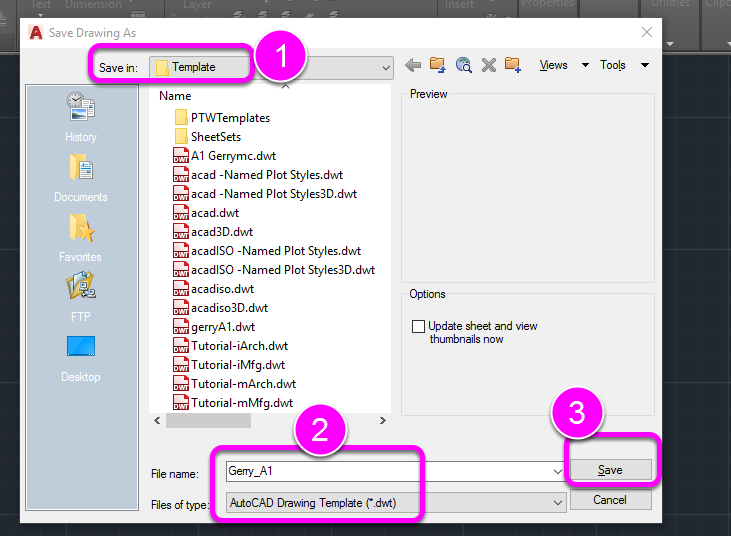Image resolution: width=731 pixels, height=536 pixels.
Task: Open the Tools menu
Action: tap(613, 65)
